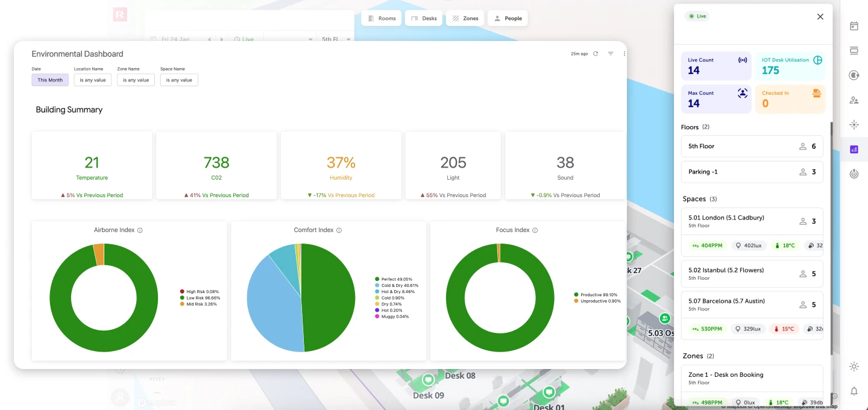
Task: Select the Parking -1 floor entry
Action: 752,172
